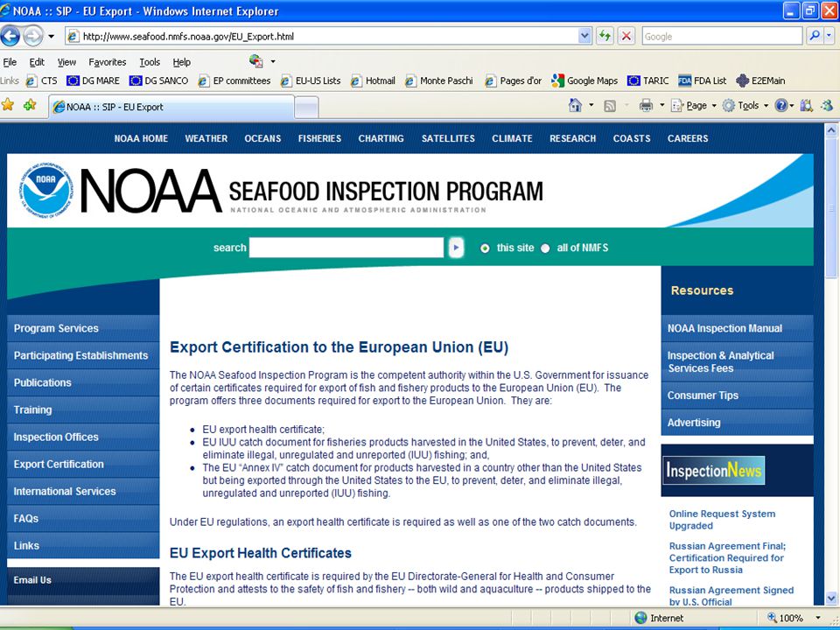Click the Favorites Center star icon
This screenshot has height=630, width=840.
8,105
